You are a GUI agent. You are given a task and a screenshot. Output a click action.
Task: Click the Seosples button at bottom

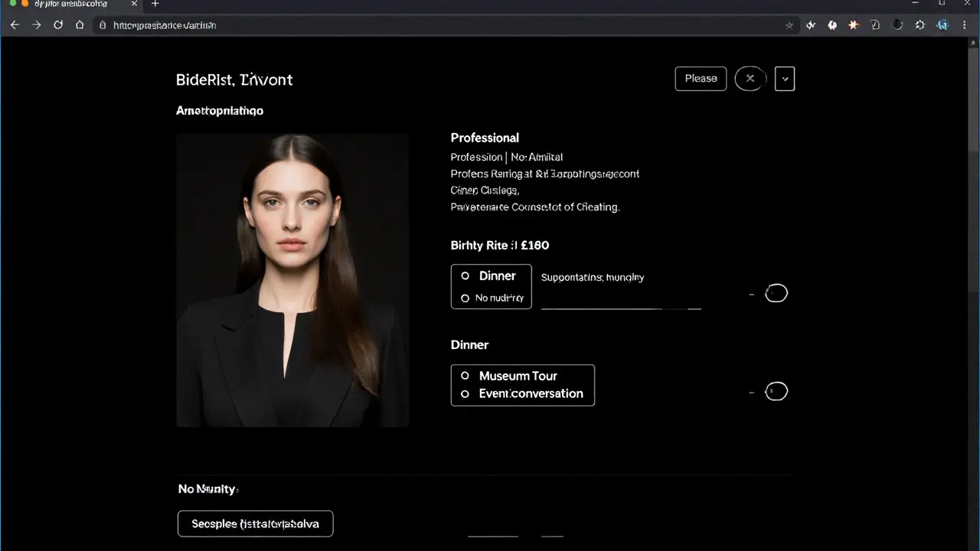click(x=255, y=524)
